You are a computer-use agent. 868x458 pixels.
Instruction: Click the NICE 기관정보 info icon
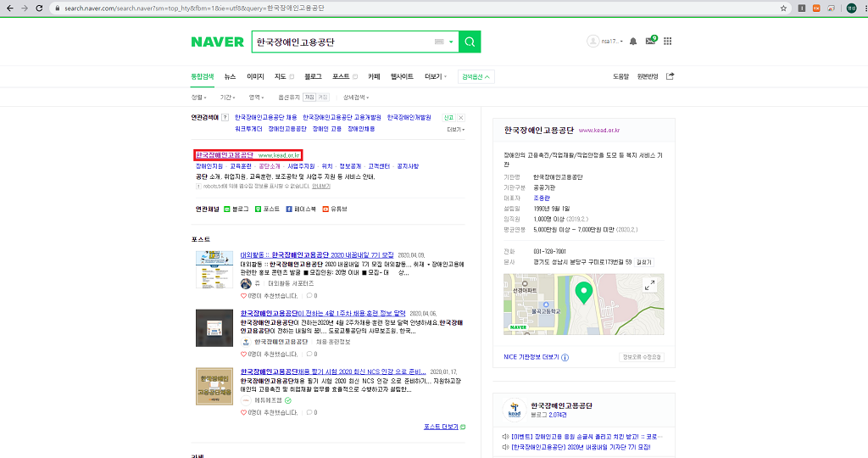pyautogui.click(x=565, y=358)
